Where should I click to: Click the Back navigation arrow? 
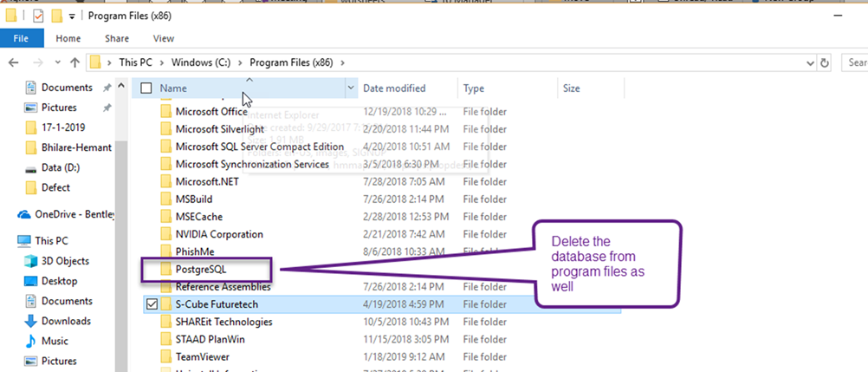(14, 62)
